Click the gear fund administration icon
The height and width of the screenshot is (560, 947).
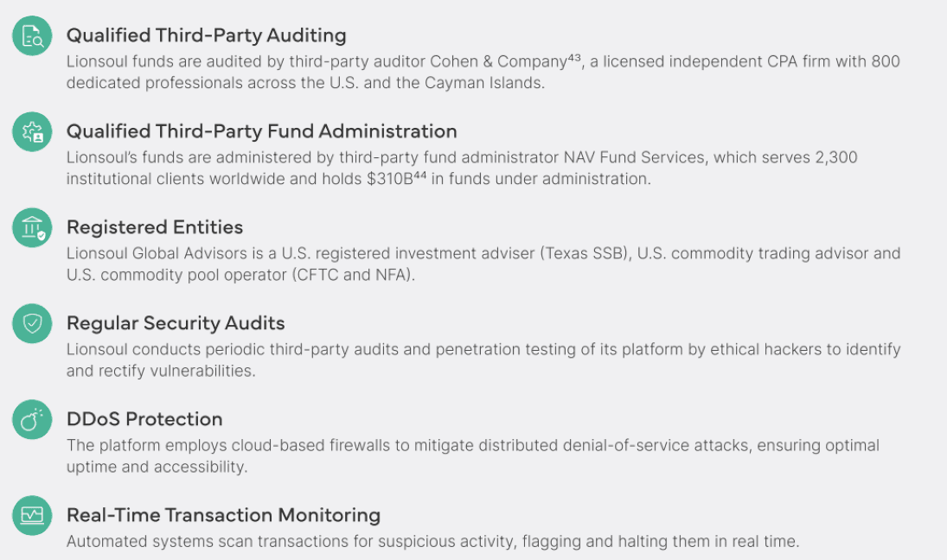click(32, 131)
